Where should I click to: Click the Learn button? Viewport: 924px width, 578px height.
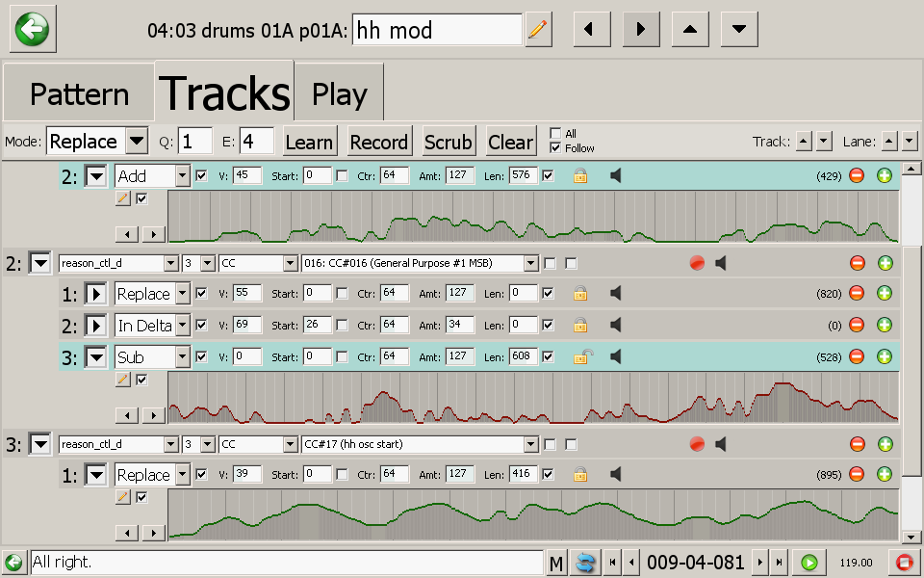coord(309,142)
